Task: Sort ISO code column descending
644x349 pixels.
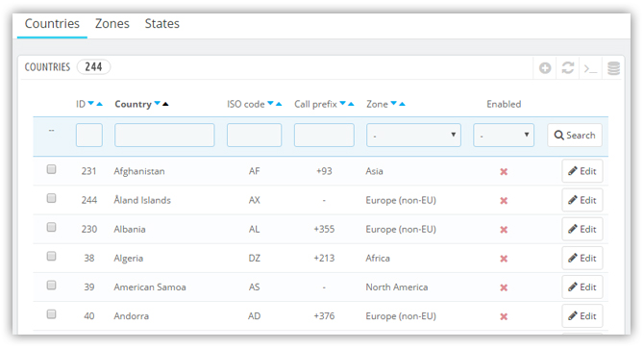Action: [x=270, y=103]
